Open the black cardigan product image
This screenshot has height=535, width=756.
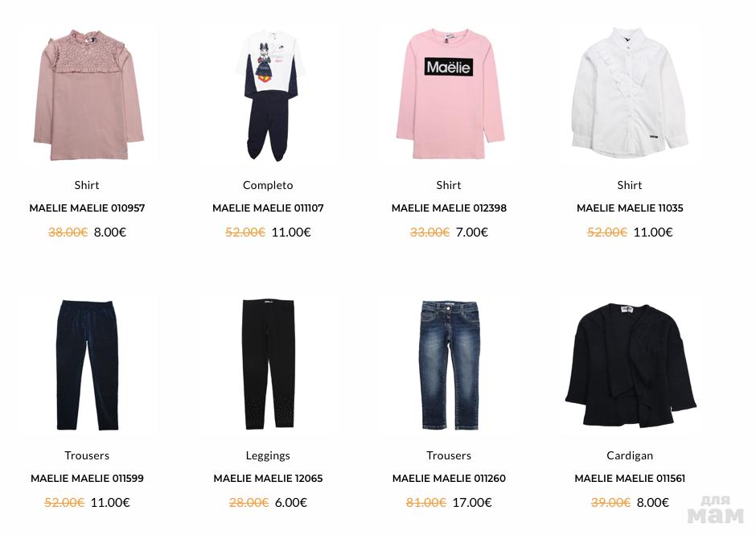[631, 365]
